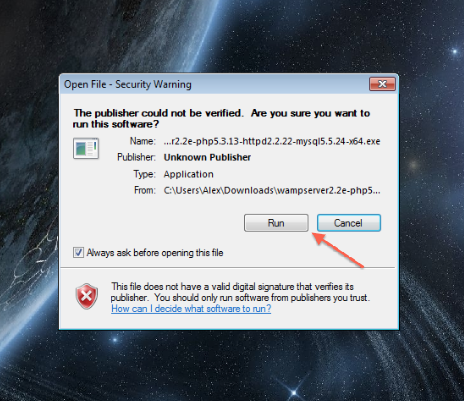Viewport: 464px width, 401px height.
Task: Click the Downloads file path text
Action: pyautogui.click(x=272, y=190)
